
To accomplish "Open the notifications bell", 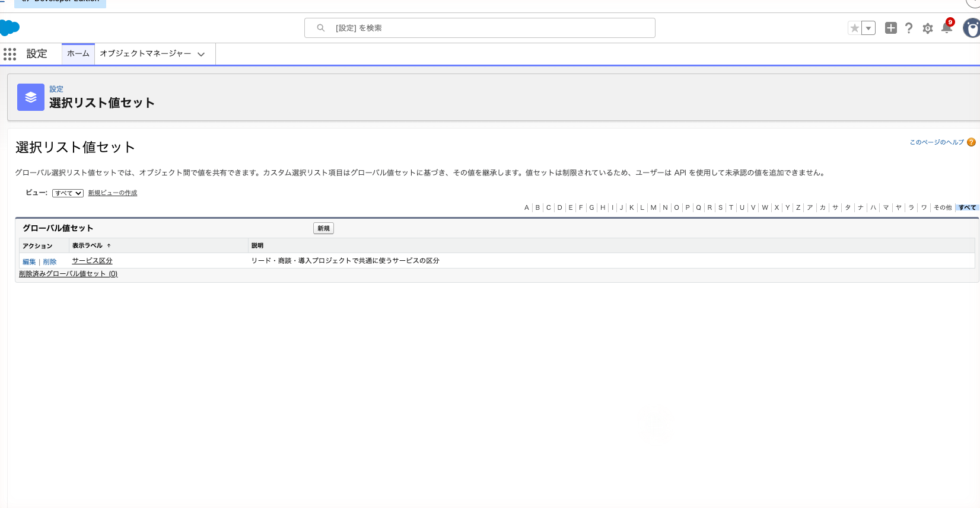I will (946, 28).
